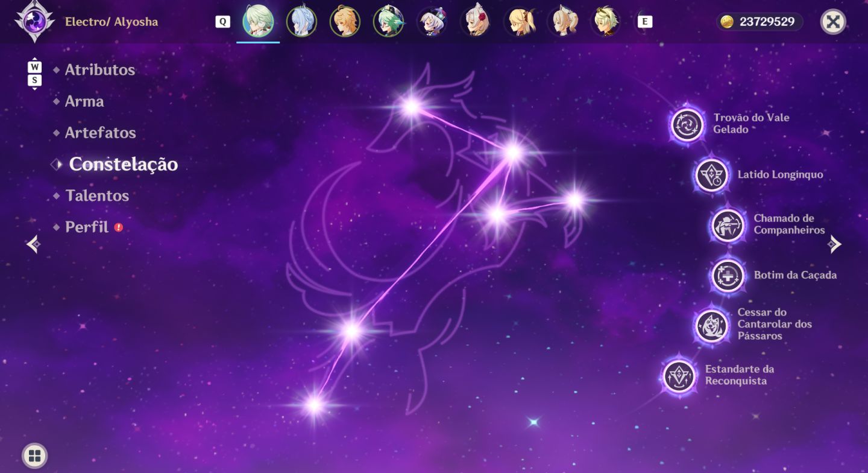Open the Botim da Caçada constellation icon

pyautogui.click(x=728, y=276)
